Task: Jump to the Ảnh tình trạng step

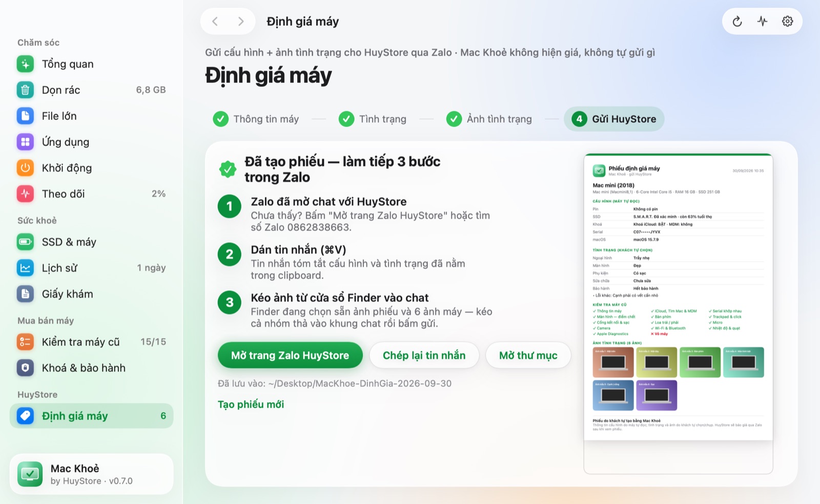Action: [489, 119]
